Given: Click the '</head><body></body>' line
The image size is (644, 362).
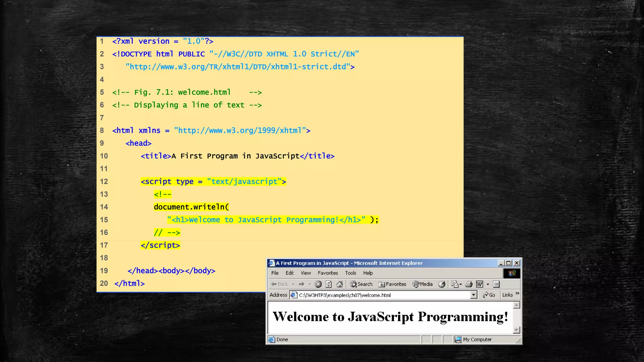Looking at the screenshot, I should pyautogui.click(x=171, y=271).
